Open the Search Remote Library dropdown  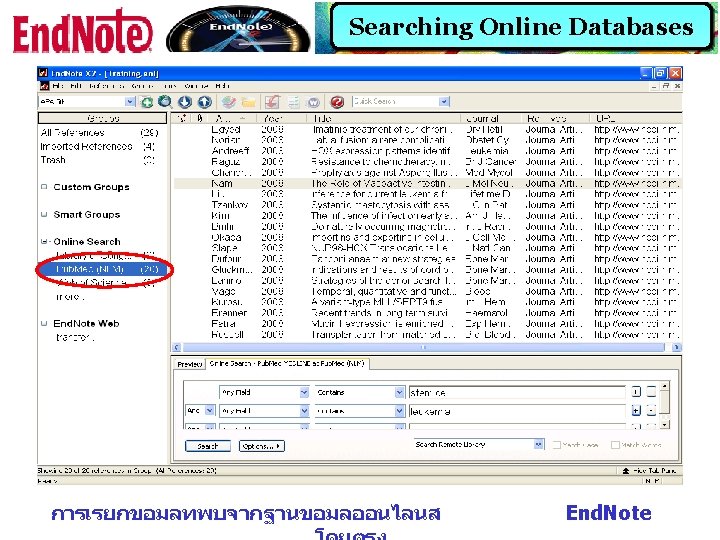[539, 444]
